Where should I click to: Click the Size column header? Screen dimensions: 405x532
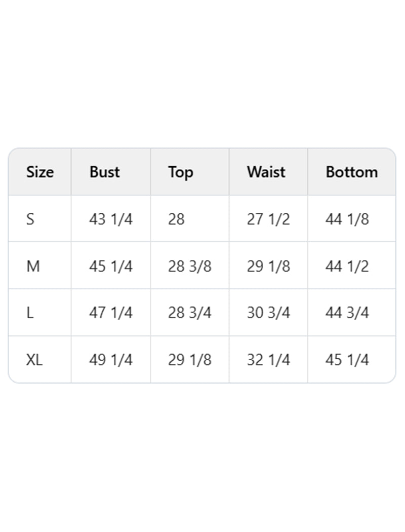(40, 172)
